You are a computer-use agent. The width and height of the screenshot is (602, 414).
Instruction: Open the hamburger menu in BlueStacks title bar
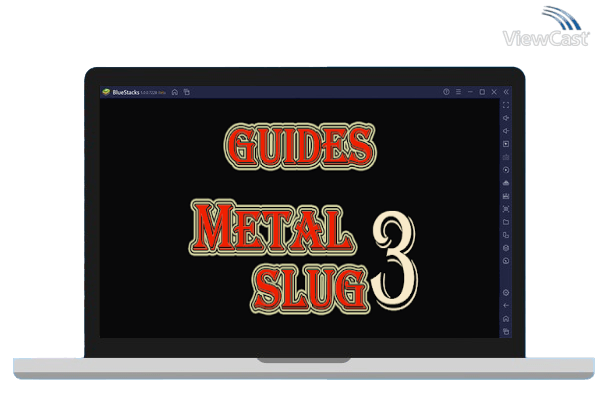point(458,92)
